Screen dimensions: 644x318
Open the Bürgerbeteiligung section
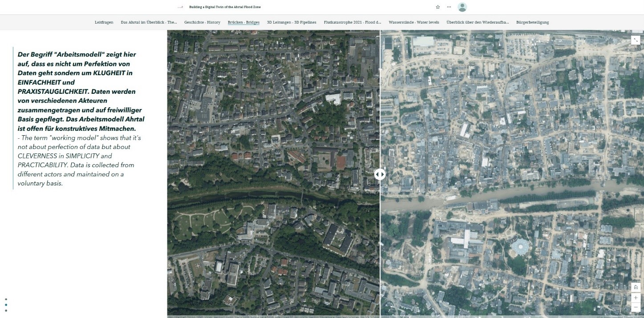[533, 22]
